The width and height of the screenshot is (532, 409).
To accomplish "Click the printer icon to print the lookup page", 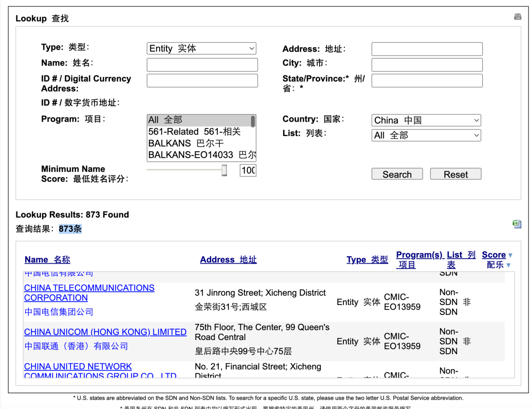I will (517, 16).
